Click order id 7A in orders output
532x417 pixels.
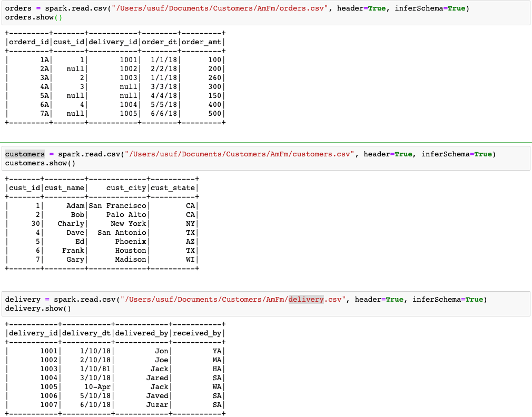(x=45, y=113)
